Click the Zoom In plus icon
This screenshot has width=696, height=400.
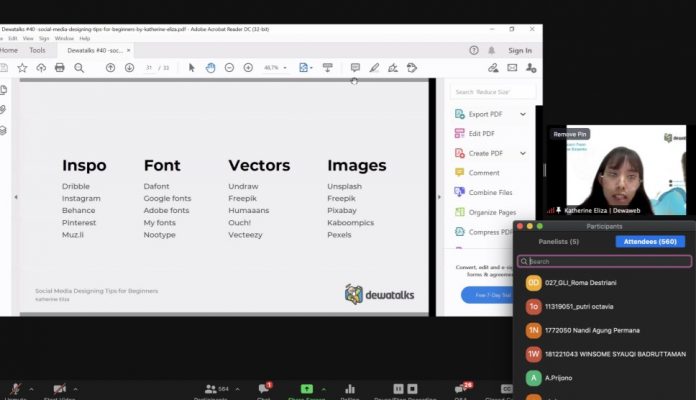tap(247, 67)
